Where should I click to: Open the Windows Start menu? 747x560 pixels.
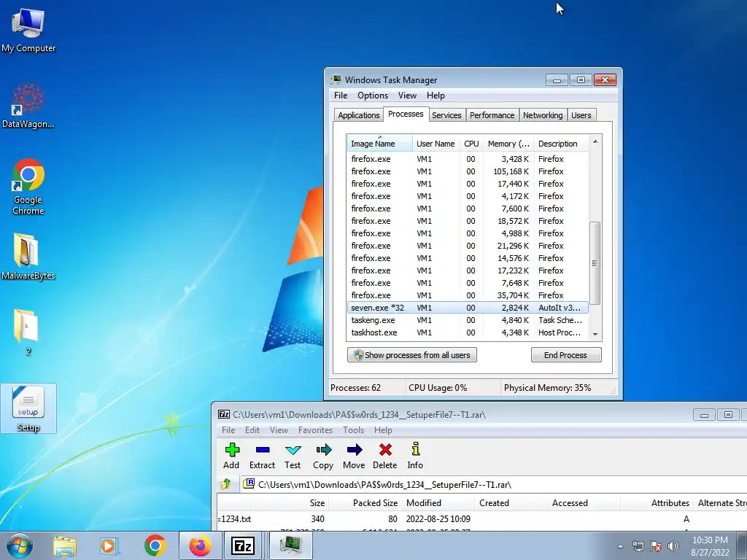click(20, 545)
